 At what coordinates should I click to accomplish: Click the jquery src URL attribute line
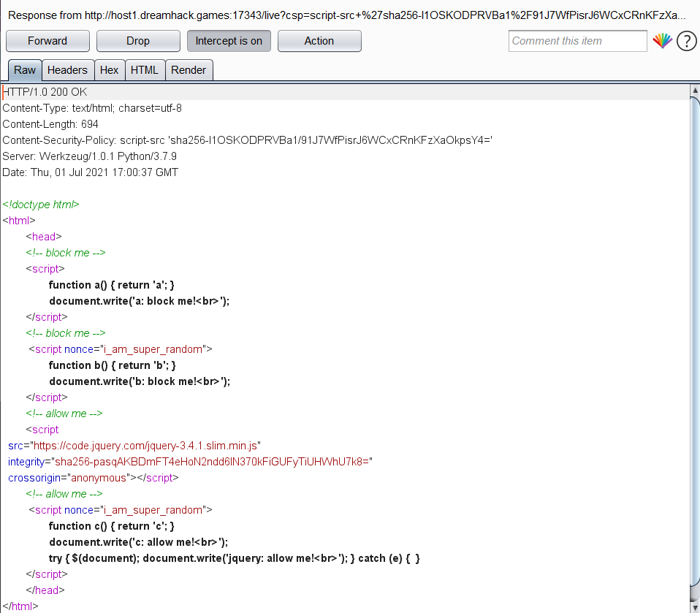(x=134, y=446)
